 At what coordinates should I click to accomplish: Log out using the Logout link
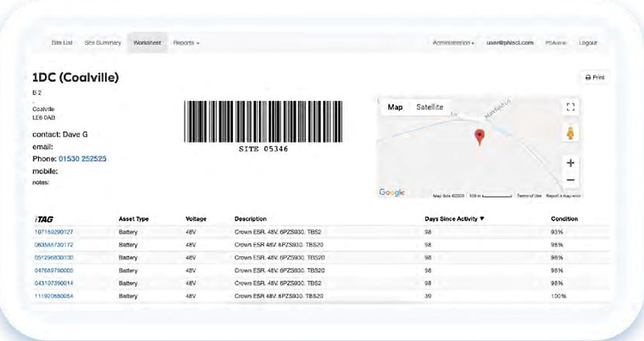click(588, 42)
